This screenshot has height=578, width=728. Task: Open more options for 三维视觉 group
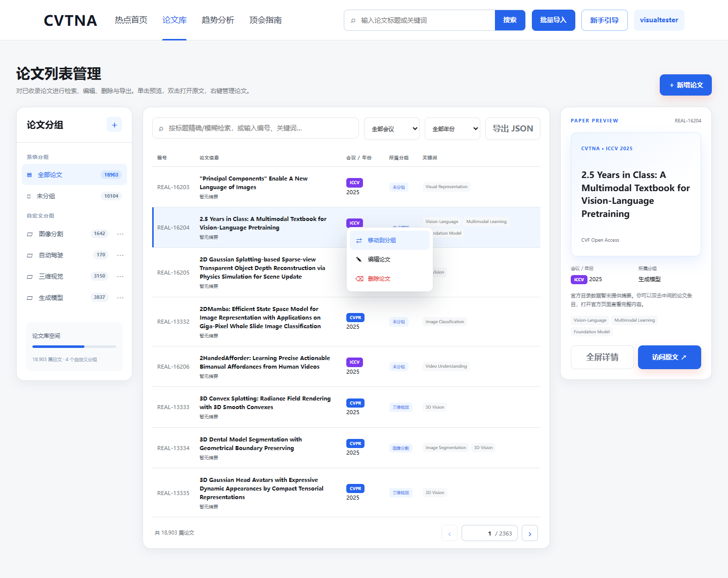point(120,277)
